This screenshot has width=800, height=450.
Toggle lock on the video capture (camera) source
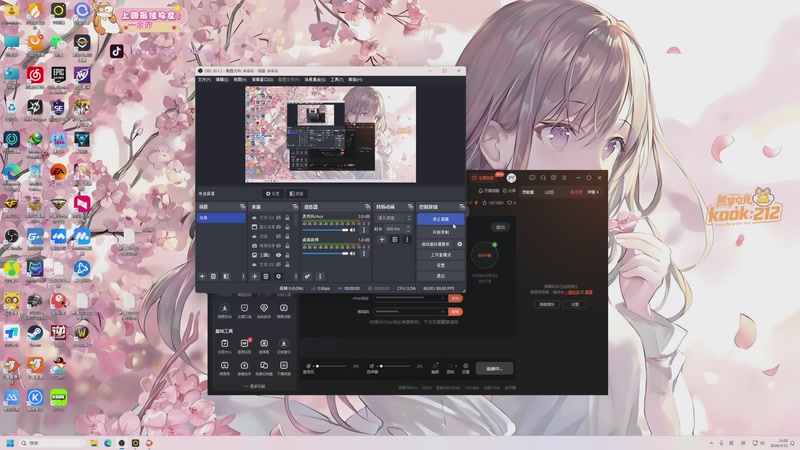pyautogui.click(x=287, y=245)
